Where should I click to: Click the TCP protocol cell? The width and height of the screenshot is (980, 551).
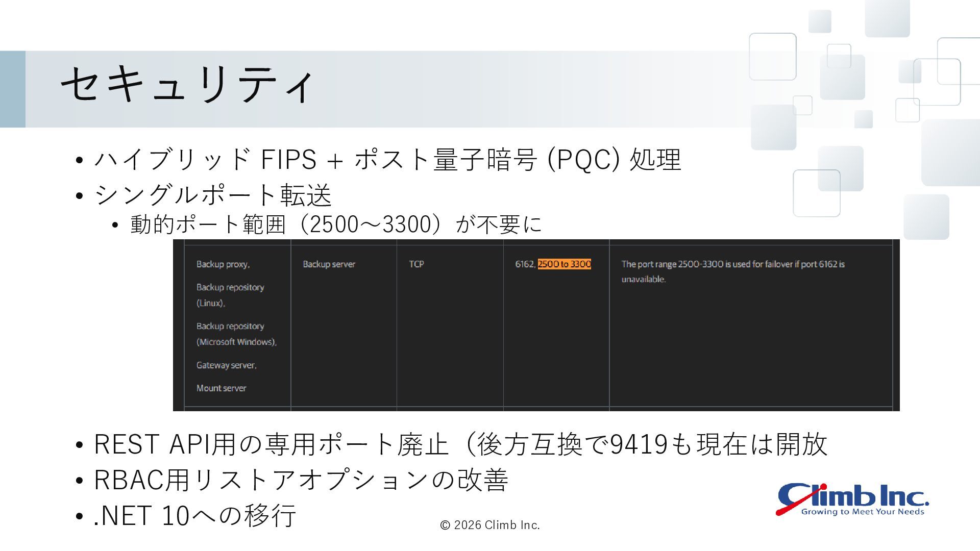[x=416, y=264]
